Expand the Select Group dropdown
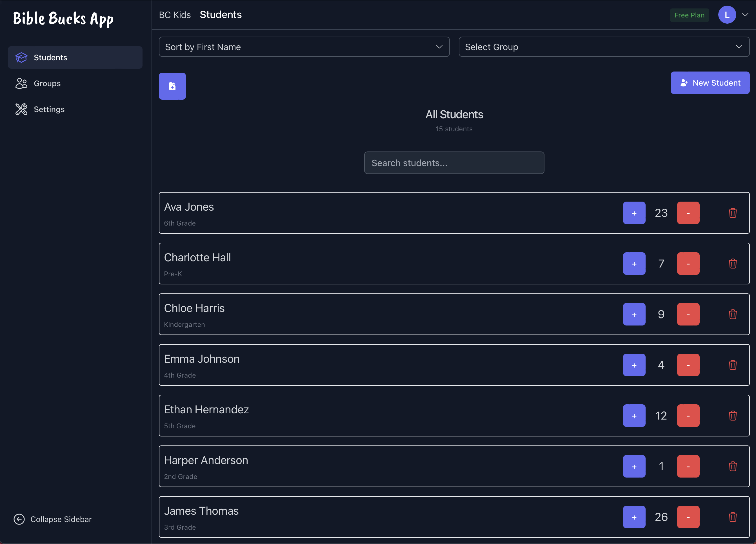Viewport: 756px width, 544px height. click(x=604, y=47)
